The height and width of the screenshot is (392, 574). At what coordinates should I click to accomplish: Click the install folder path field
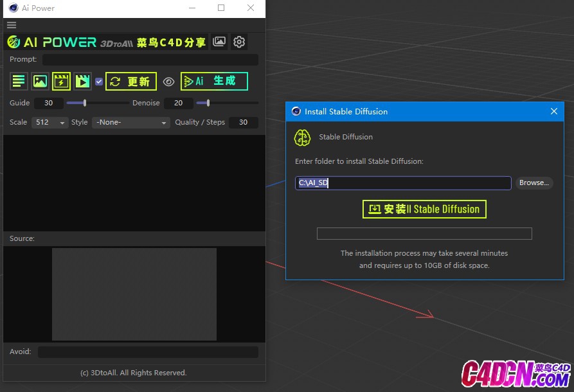[x=403, y=183]
